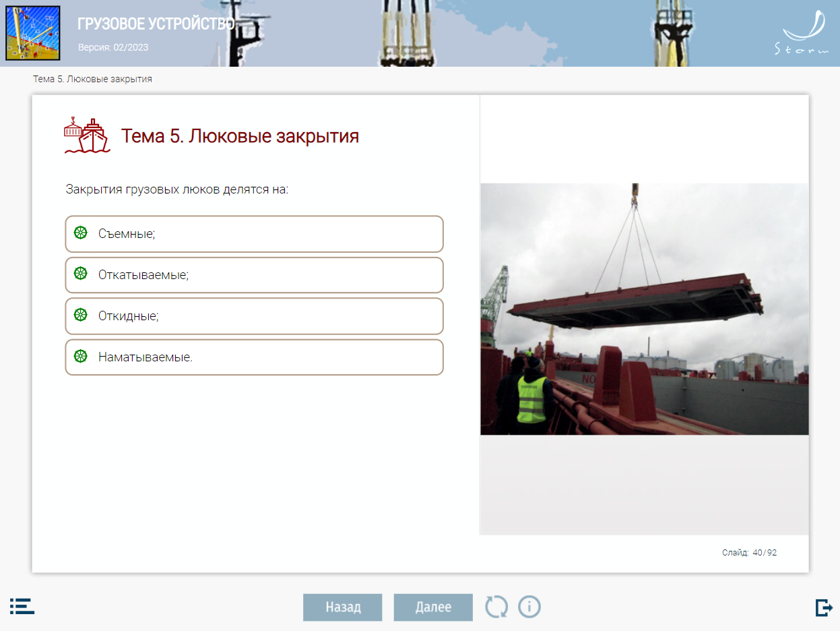This screenshot has width=840, height=631.
Task: Click the heading Тема 5. Люковые закрытия
Action: (x=240, y=136)
